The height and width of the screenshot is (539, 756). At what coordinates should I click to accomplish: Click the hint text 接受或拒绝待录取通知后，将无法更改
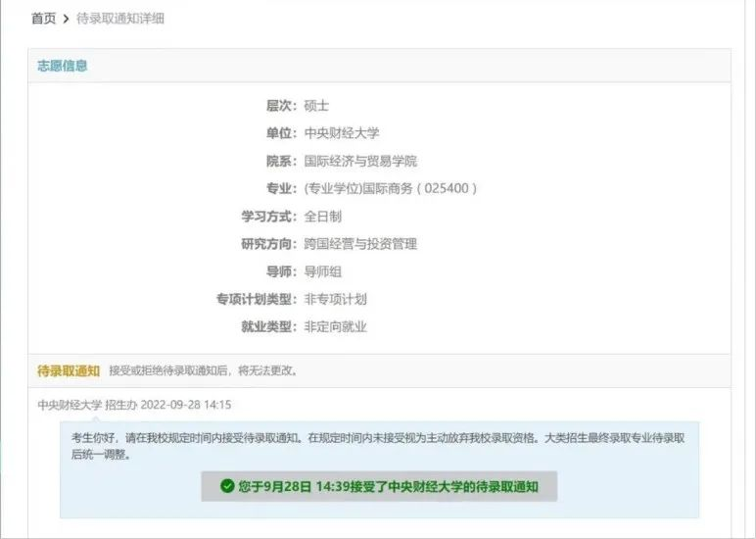coord(204,371)
